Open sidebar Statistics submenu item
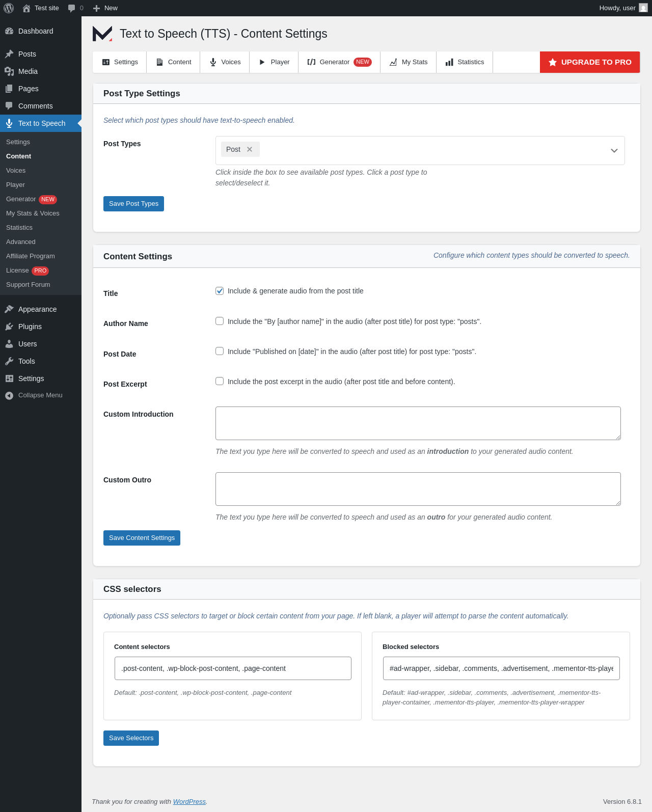This screenshot has width=652, height=812. pyautogui.click(x=19, y=228)
